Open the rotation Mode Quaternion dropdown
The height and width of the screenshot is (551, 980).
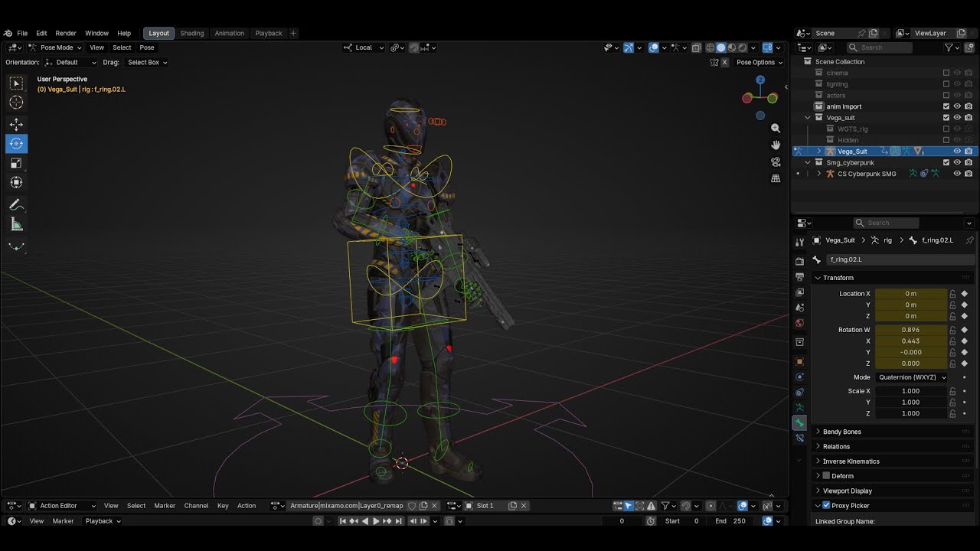[x=911, y=377]
